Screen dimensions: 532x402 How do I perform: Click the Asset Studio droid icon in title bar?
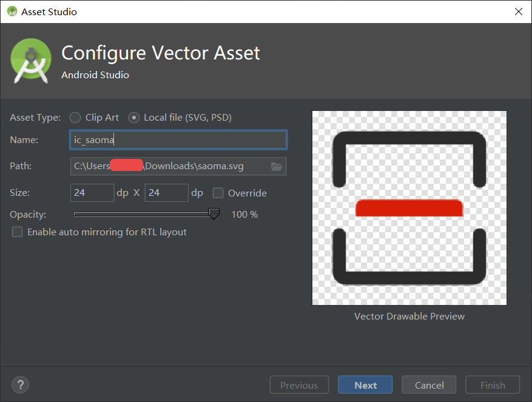pyautogui.click(x=11, y=12)
